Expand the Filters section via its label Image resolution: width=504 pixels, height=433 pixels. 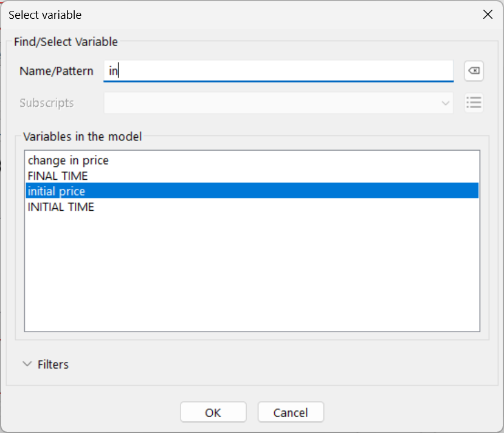[x=53, y=364]
